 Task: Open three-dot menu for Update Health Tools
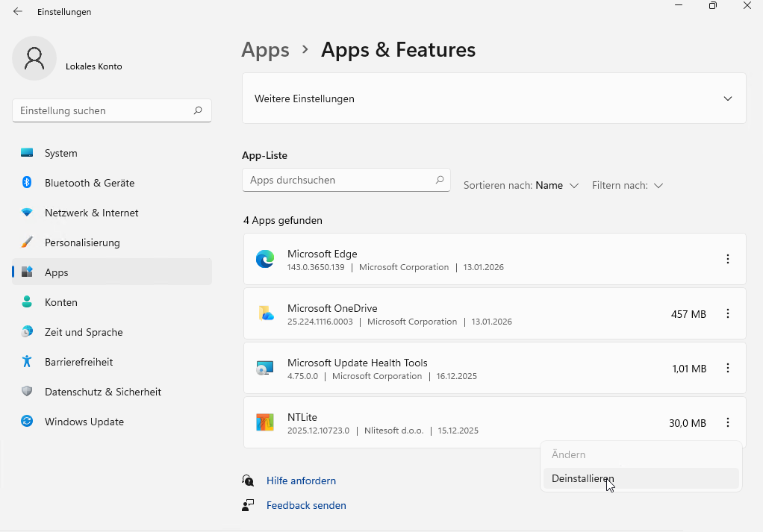pyautogui.click(x=727, y=368)
